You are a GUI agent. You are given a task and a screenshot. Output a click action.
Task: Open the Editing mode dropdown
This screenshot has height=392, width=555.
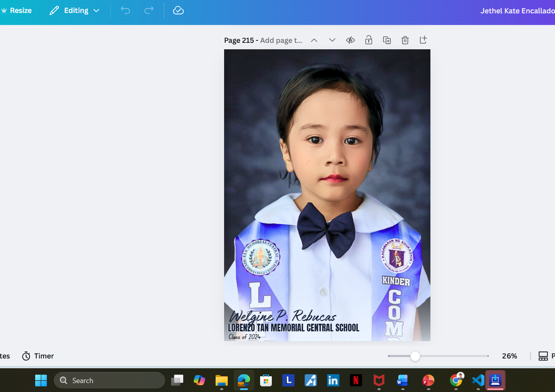click(75, 11)
